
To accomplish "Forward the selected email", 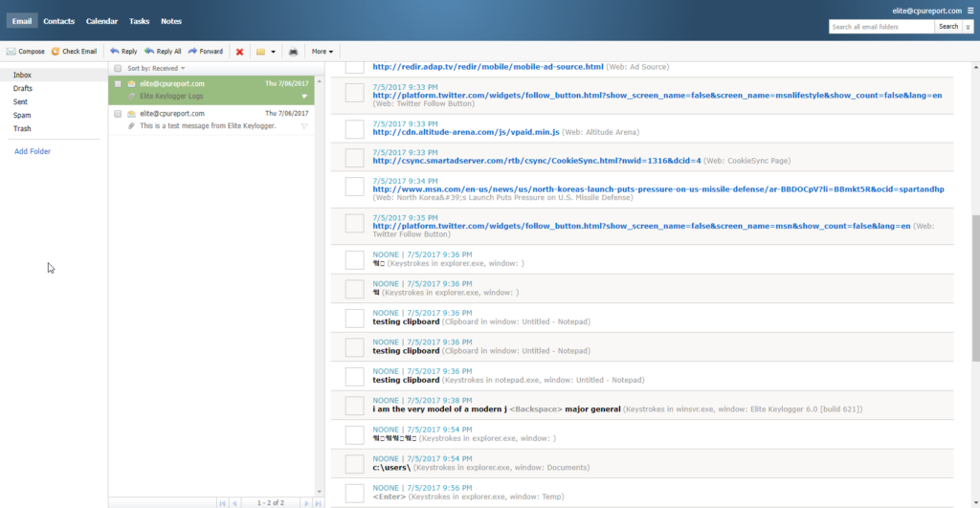I will tap(206, 52).
